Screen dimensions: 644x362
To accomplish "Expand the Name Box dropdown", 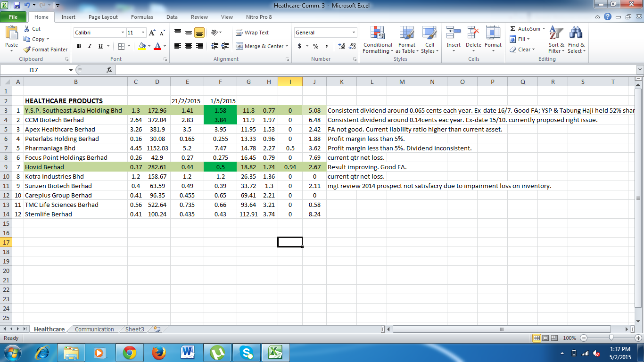I will point(71,70).
